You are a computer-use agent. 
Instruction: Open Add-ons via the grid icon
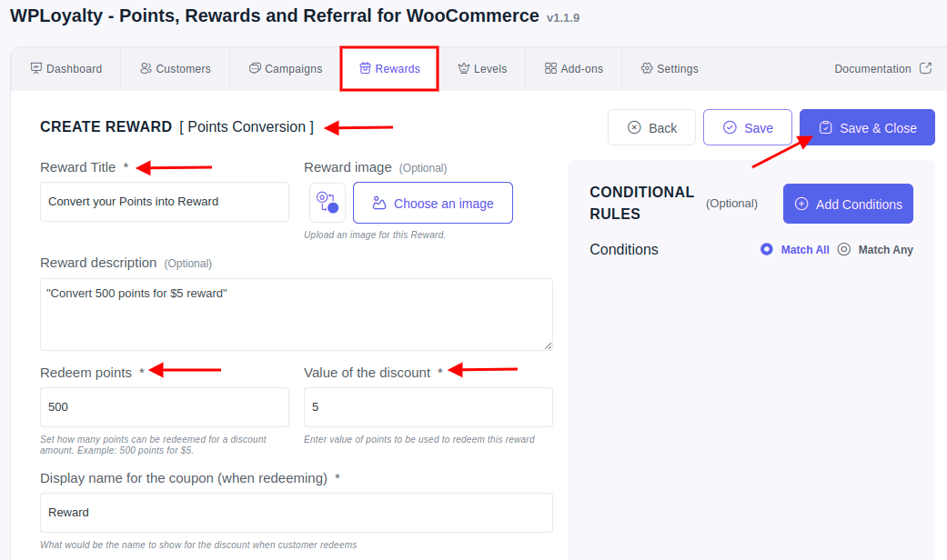[549, 68]
